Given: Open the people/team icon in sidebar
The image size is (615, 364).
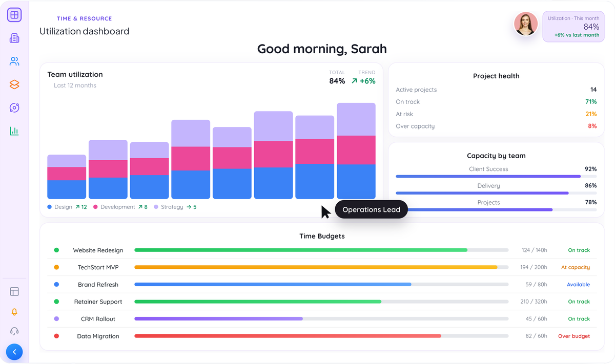Looking at the screenshot, I should pyautogui.click(x=14, y=61).
